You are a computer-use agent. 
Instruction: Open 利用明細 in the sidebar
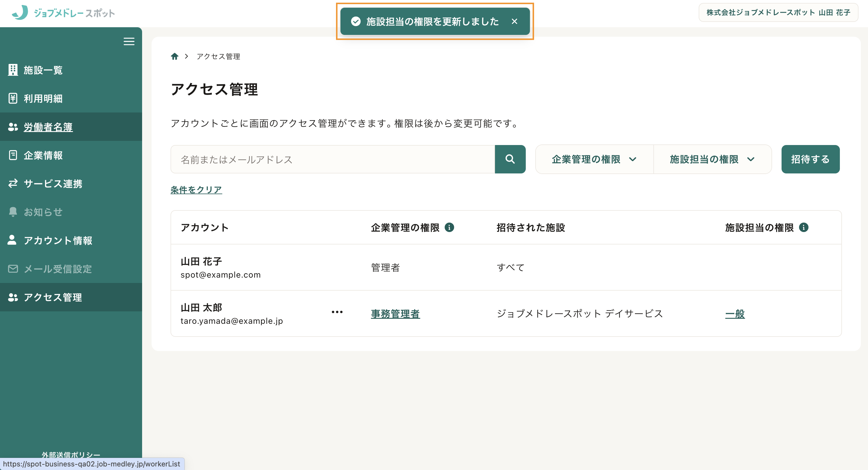[71, 98]
